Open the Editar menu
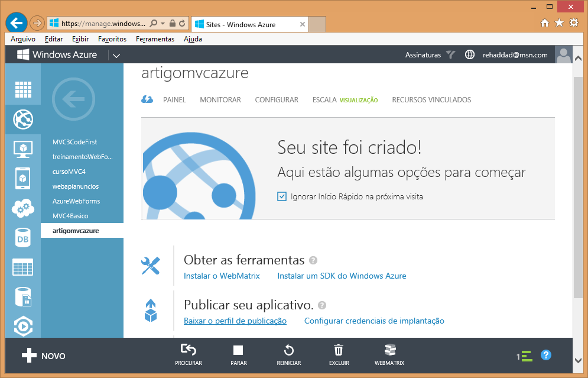 click(54, 39)
